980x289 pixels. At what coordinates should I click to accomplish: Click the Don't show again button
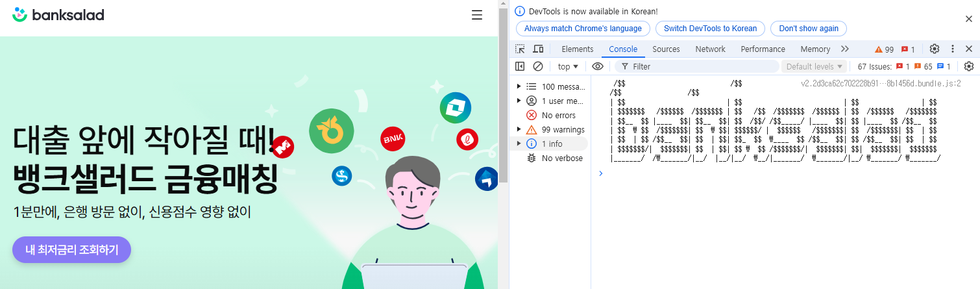coord(809,29)
